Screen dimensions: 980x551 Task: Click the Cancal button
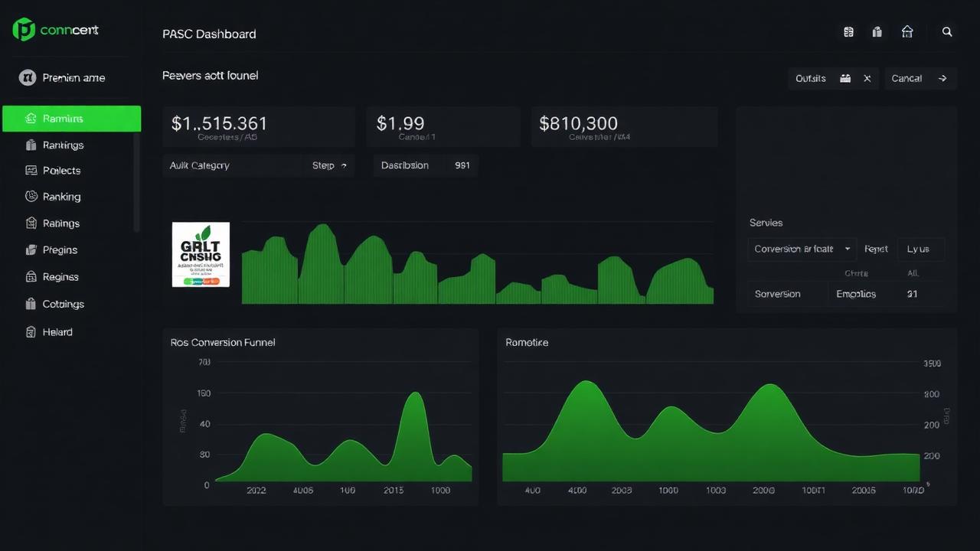tap(921, 79)
